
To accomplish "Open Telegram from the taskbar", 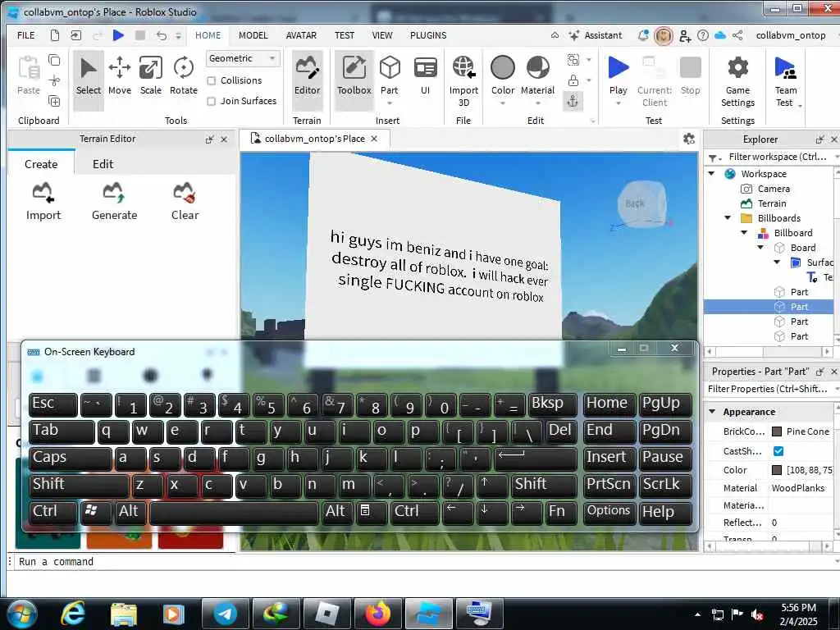I will (225, 614).
